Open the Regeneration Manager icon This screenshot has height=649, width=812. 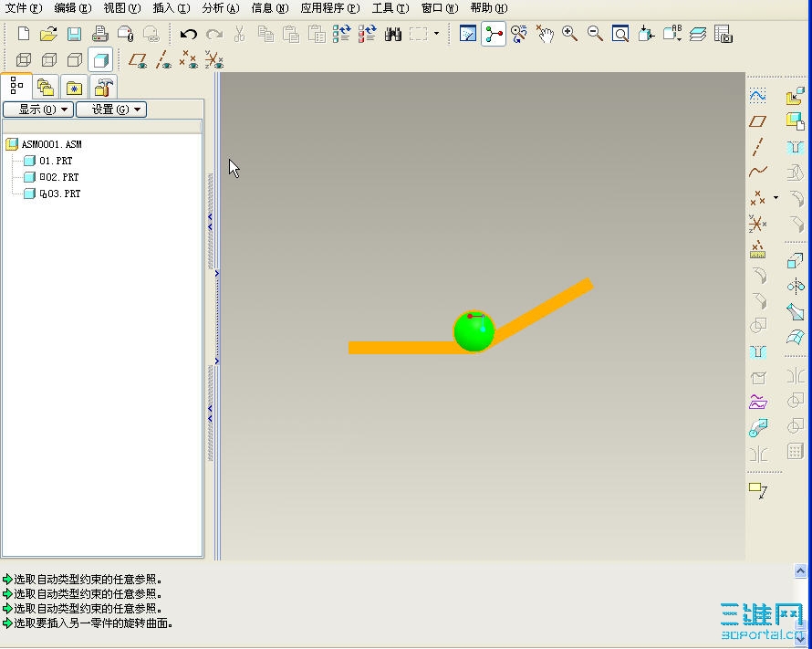[367, 34]
